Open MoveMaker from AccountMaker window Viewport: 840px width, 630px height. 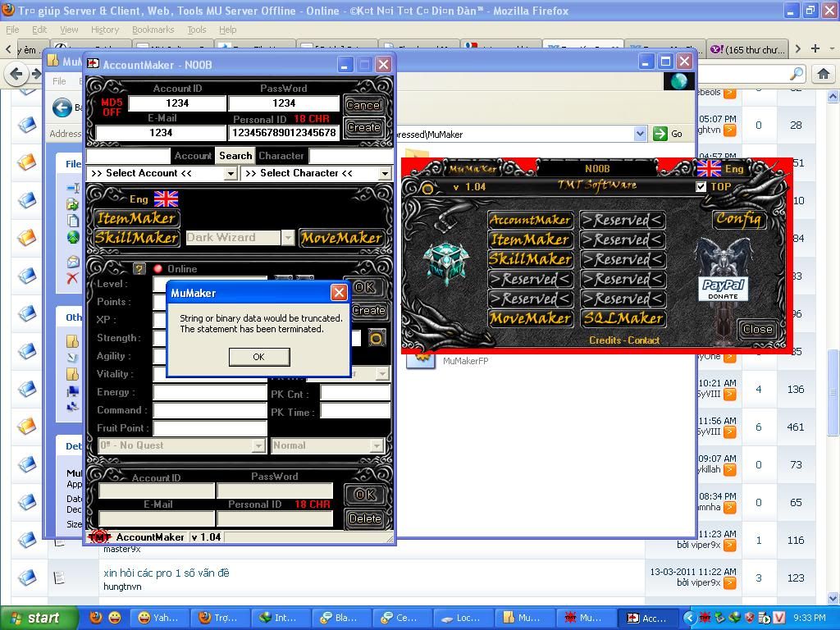click(342, 237)
